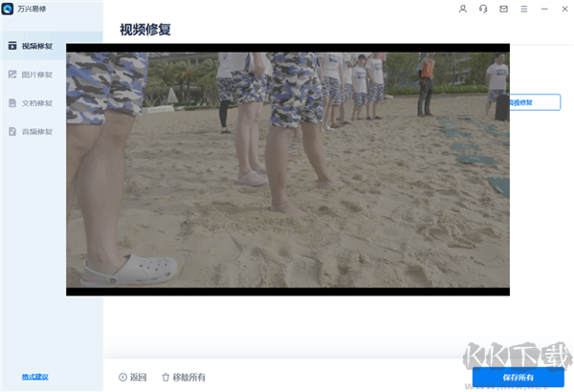
Task: Click the 万兴易修 app logo
Action: [8, 9]
